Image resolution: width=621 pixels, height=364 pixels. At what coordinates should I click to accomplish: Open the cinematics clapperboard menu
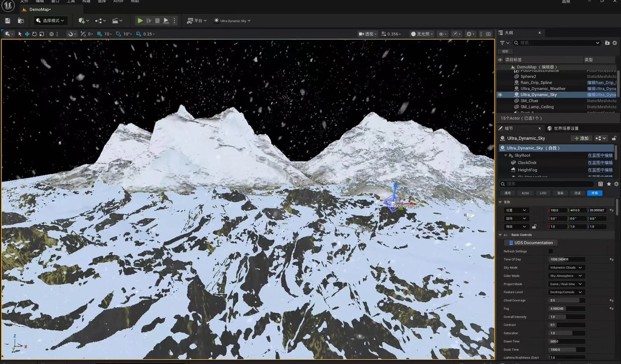point(117,21)
